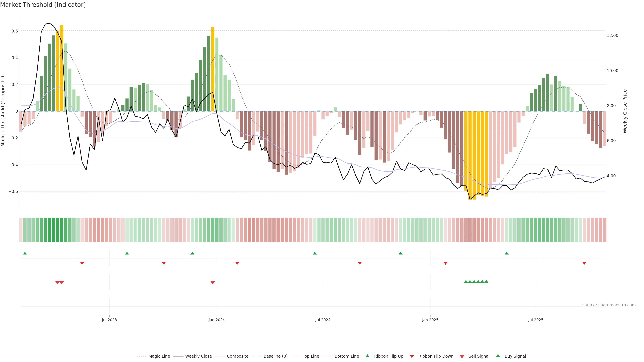Click source sharemaestro.com text
The width and height of the screenshot is (644, 362).
(x=609, y=305)
